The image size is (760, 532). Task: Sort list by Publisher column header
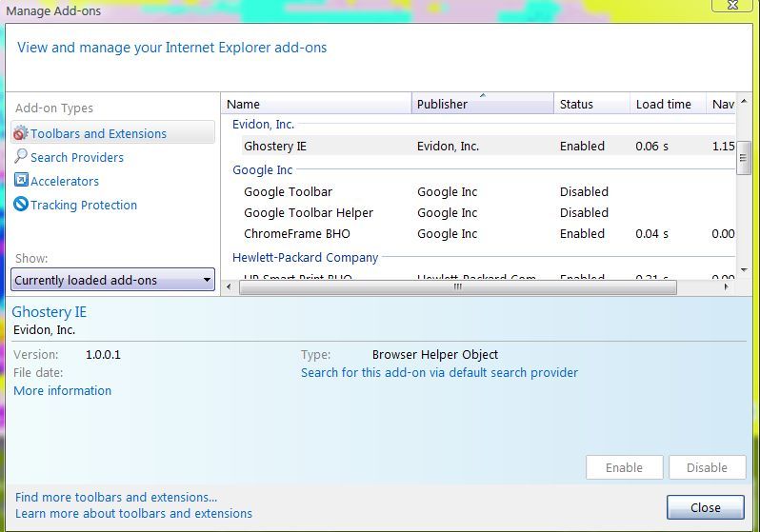(482, 104)
